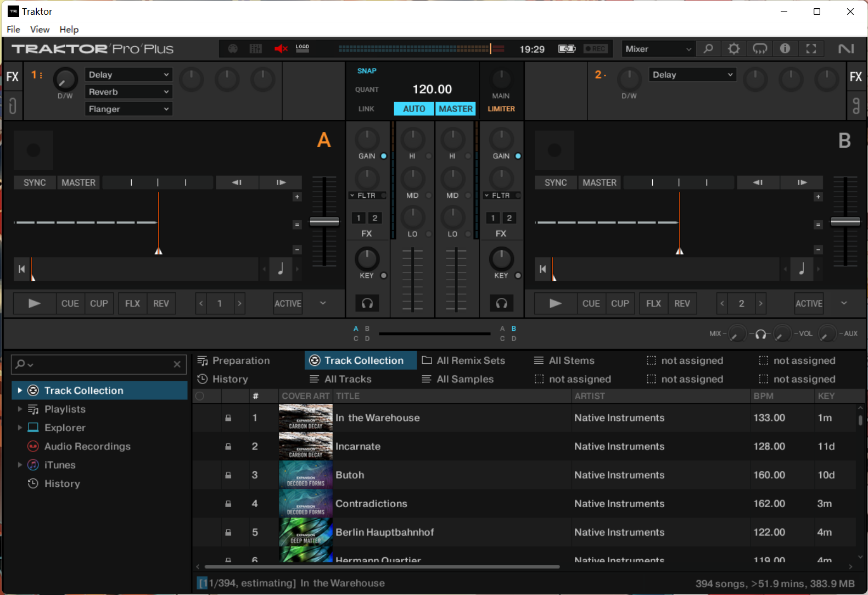Screen dimensions: 868x595
Task: Click the REC audio recorder indicator
Action: (595, 49)
